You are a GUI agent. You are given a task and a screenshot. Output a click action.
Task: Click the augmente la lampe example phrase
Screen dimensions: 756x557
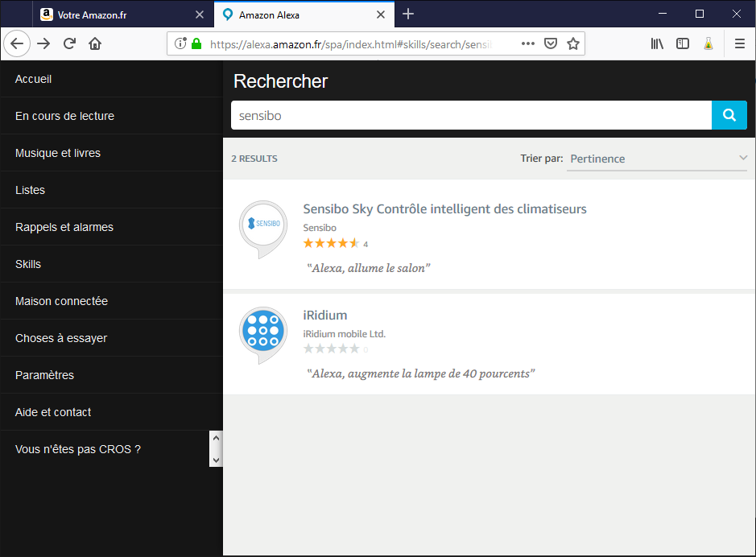[x=421, y=374]
